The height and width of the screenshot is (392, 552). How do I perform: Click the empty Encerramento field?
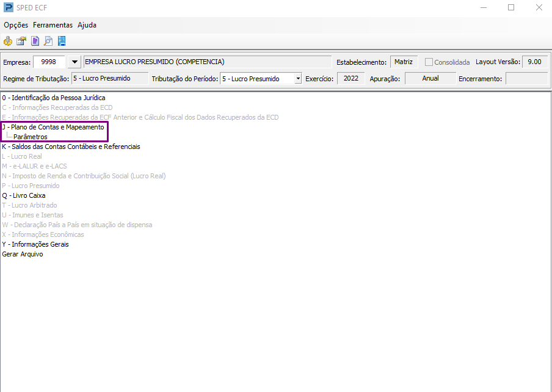coord(526,79)
